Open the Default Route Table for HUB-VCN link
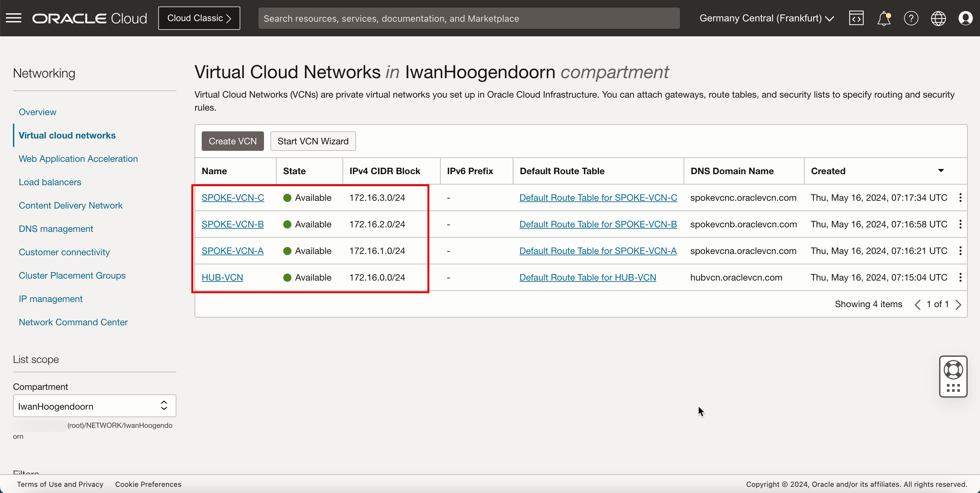This screenshot has width=980, height=493. tap(588, 277)
